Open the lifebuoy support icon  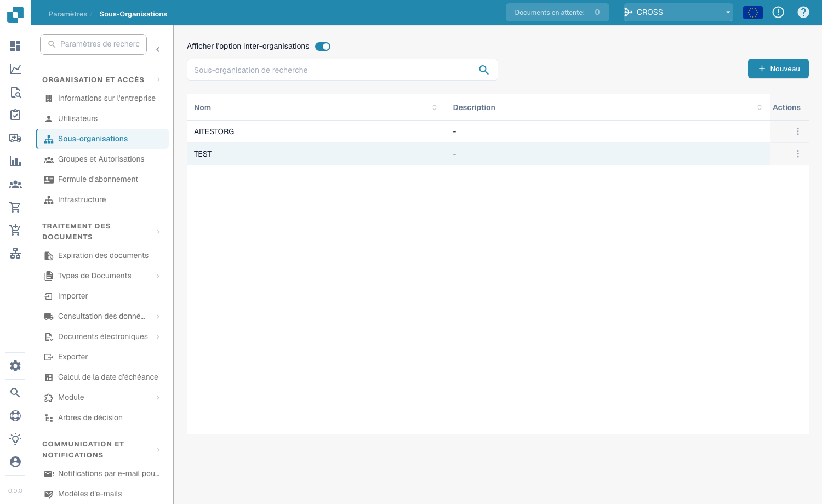[x=15, y=416]
